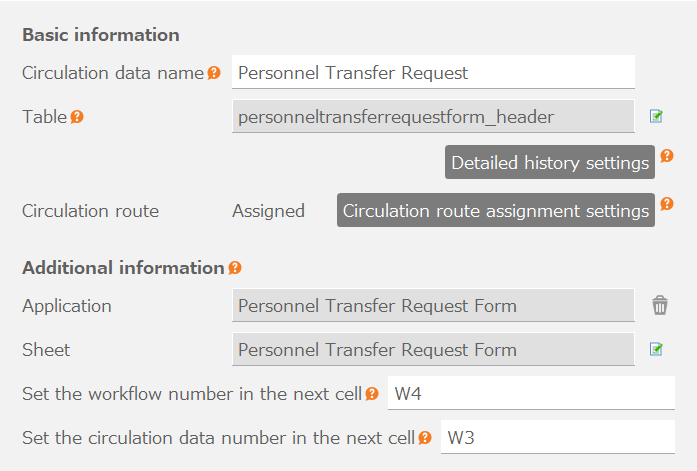Focus the circulation data number field W3
Screen dimensions: 697x471
click(x=557, y=438)
